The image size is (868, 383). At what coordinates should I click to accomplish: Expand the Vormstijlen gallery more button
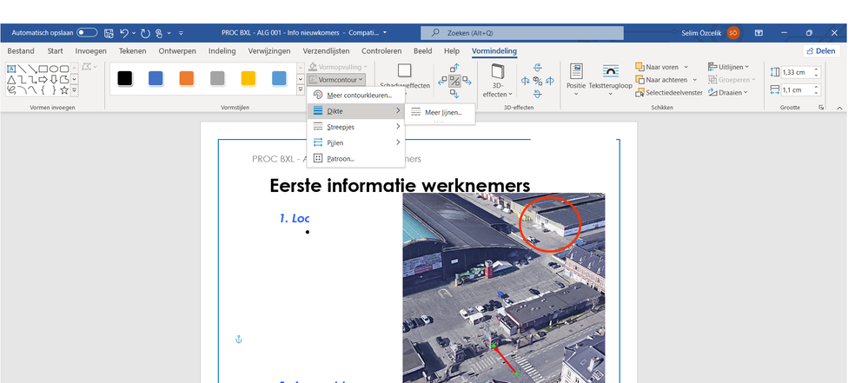(301, 89)
